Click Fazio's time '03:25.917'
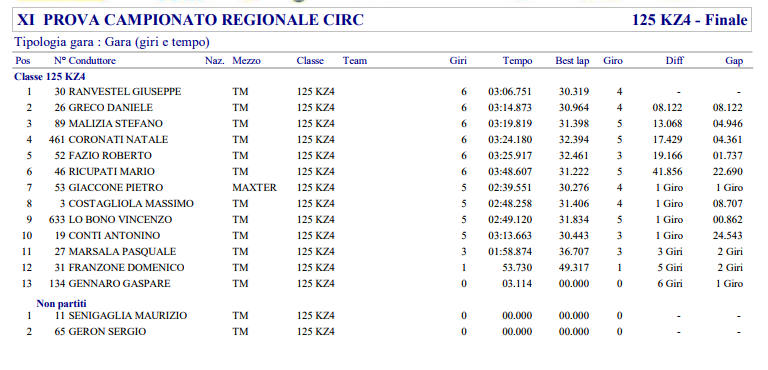Image resolution: width=768 pixels, height=370 pixels. (x=510, y=156)
